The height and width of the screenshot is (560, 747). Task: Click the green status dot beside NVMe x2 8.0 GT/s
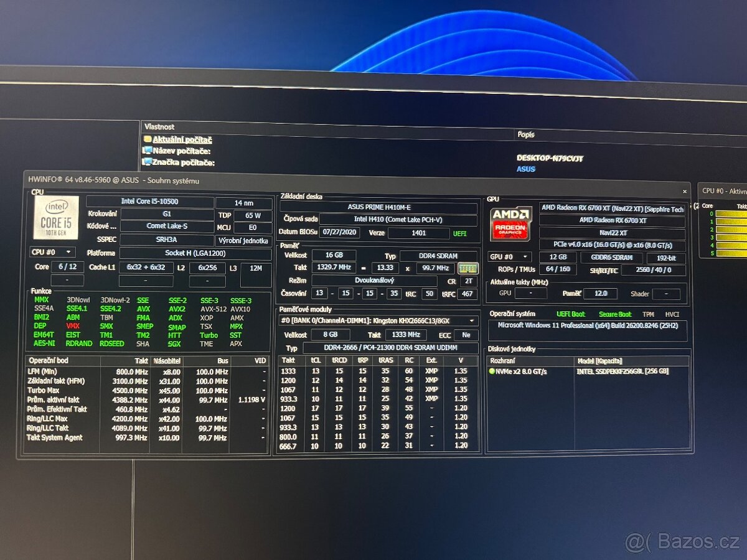tap(492, 371)
